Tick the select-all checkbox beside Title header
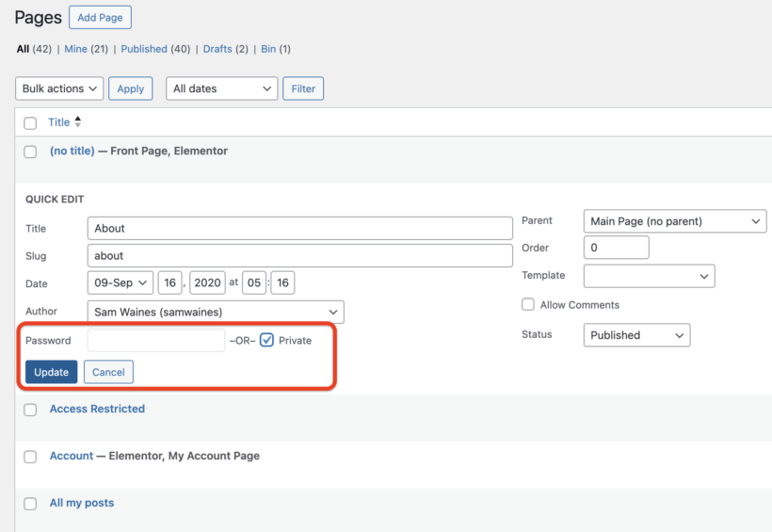 (30, 123)
